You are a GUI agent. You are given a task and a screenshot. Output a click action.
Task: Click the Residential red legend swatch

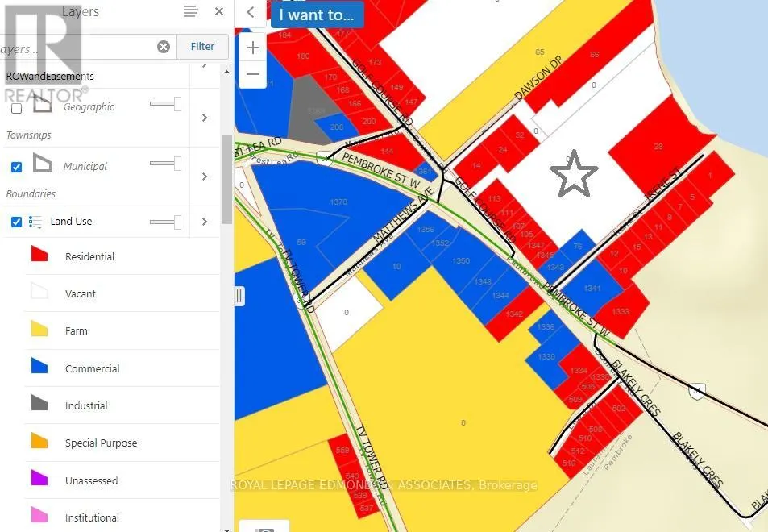(x=39, y=254)
